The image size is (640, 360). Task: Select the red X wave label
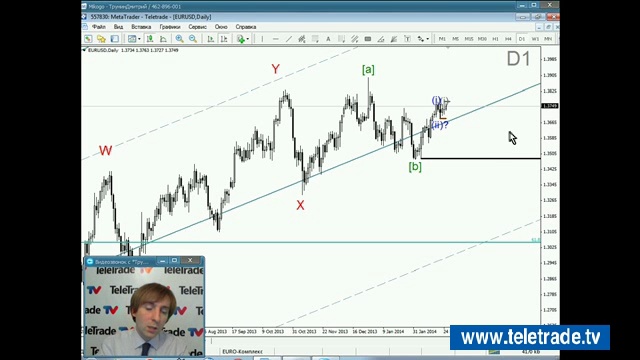tap(300, 205)
